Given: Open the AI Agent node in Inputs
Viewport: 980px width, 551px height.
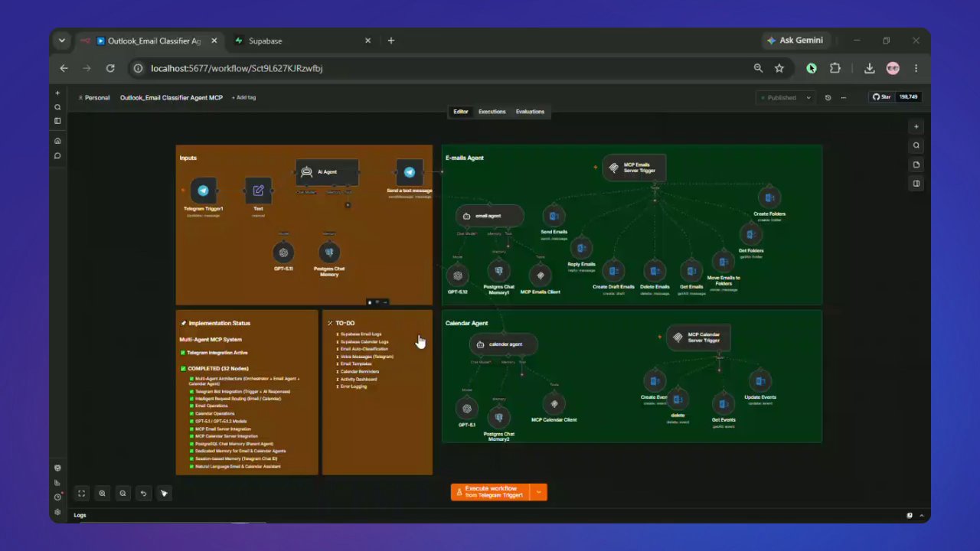Looking at the screenshot, I should (327, 172).
